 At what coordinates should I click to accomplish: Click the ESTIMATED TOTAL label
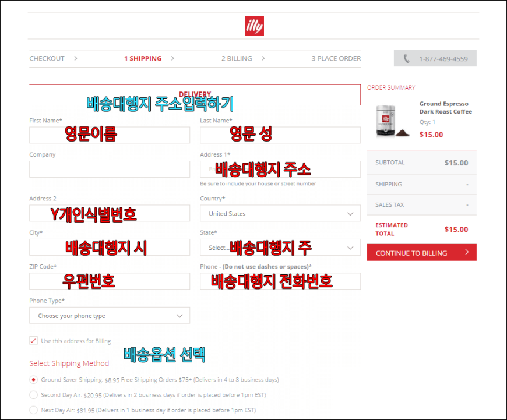click(x=391, y=230)
